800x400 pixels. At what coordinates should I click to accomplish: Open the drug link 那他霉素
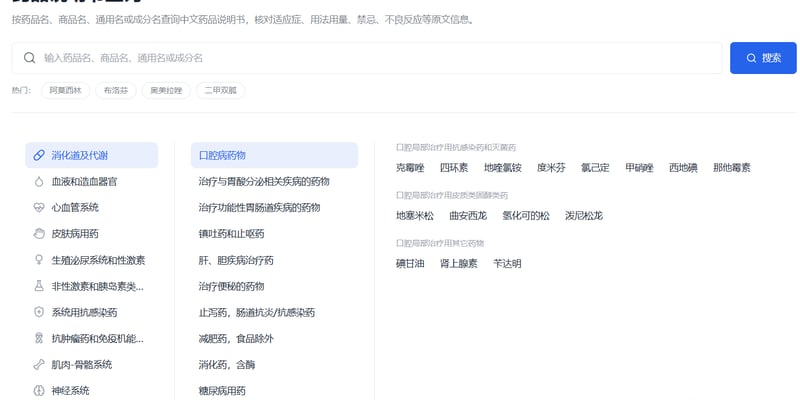732,168
